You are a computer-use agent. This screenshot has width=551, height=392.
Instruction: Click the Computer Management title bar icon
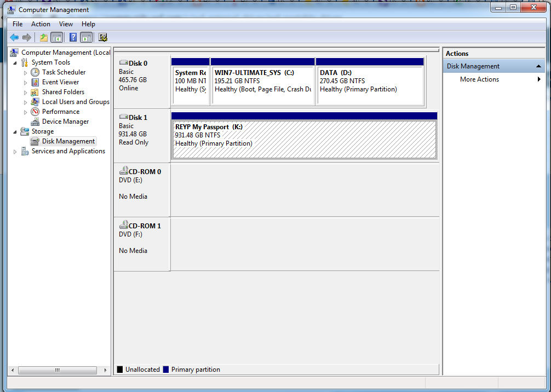[12, 9]
